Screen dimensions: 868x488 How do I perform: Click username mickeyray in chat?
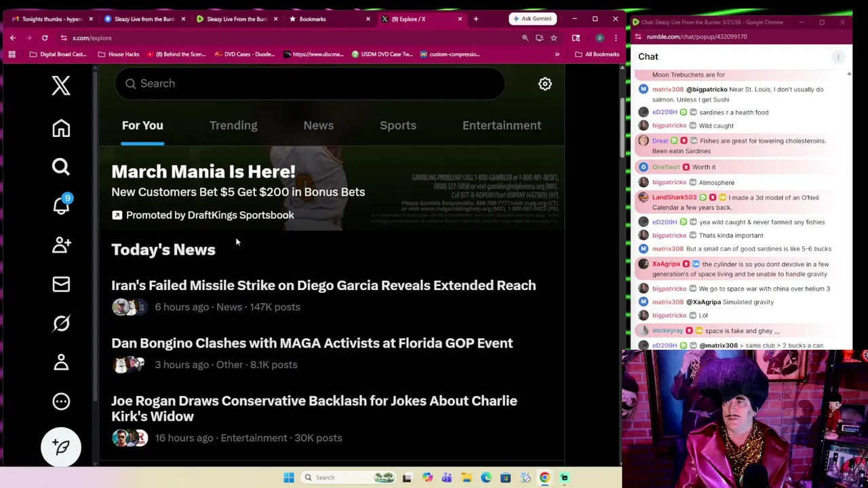(x=667, y=331)
